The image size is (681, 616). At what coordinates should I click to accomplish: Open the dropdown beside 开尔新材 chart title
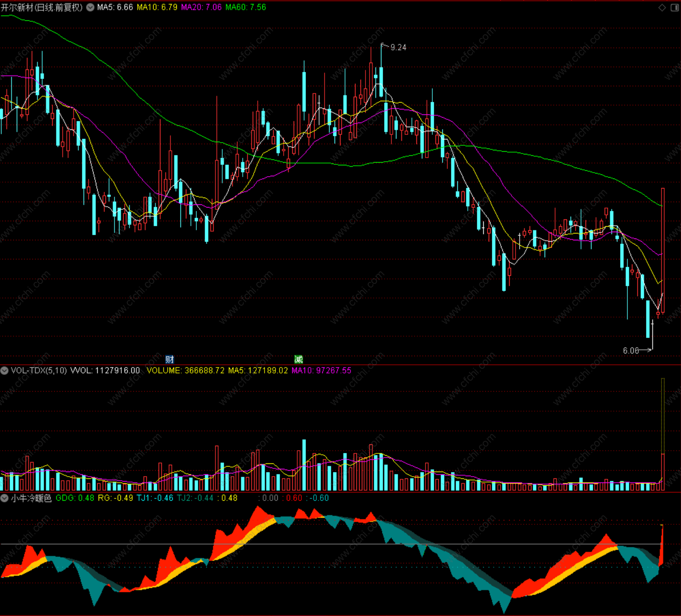(x=90, y=7)
